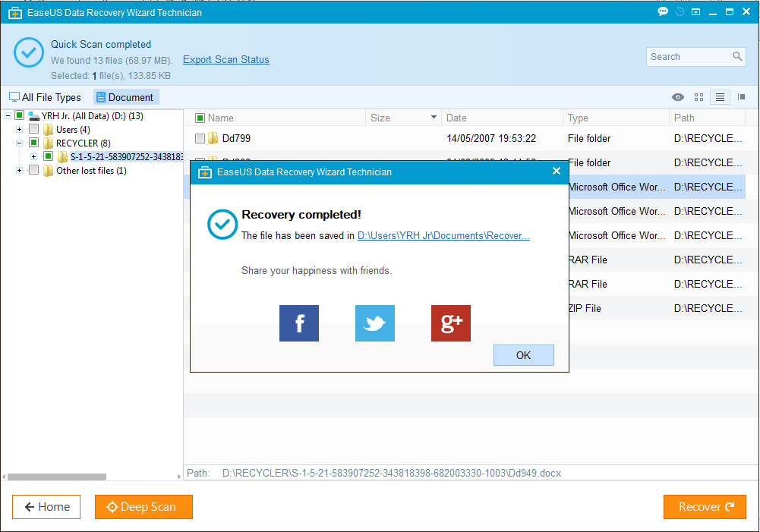Image resolution: width=760 pixels, height=532 pixels.
Task: Click the Dd799 date 14/05/2007 19:53:22
Action: click(491, 138)
